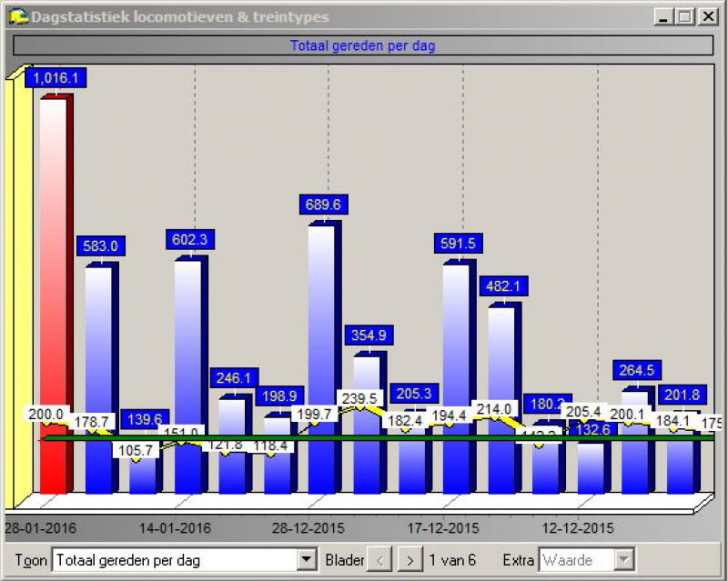This screenshot has width=728, height=581.
Task: Click the 264.5 value label
Action: (637, 370)
